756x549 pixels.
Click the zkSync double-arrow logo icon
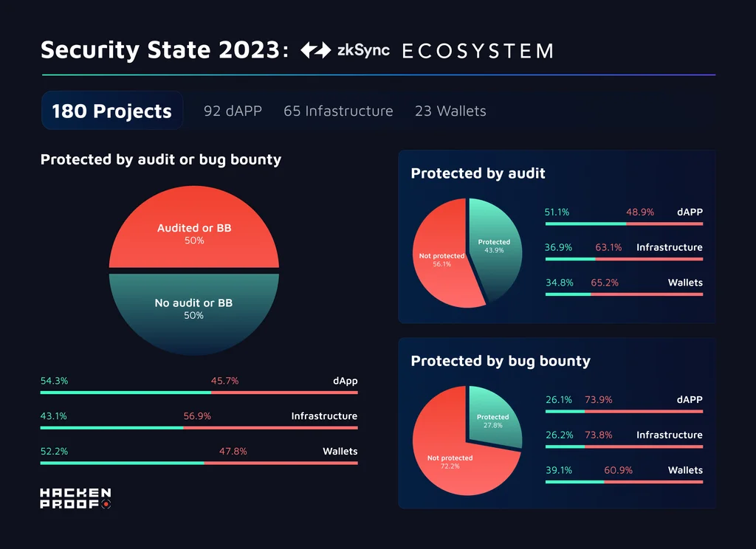click(316, 50)
